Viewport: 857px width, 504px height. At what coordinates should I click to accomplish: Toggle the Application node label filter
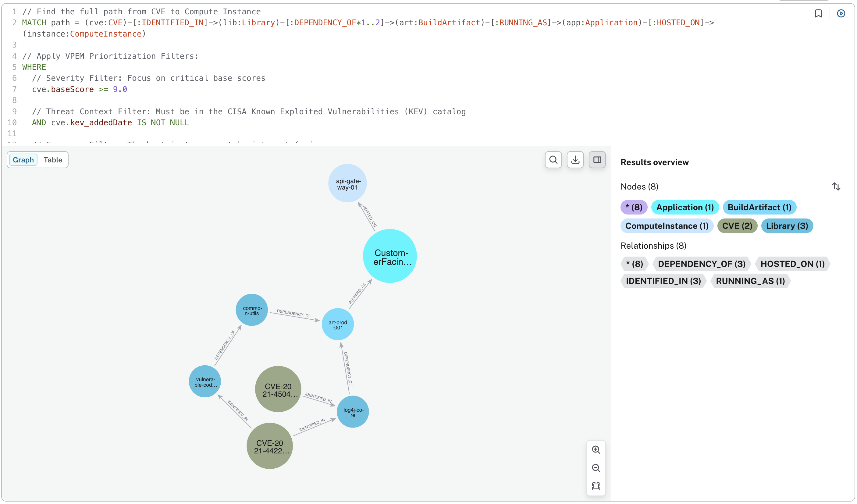[684, 207]
